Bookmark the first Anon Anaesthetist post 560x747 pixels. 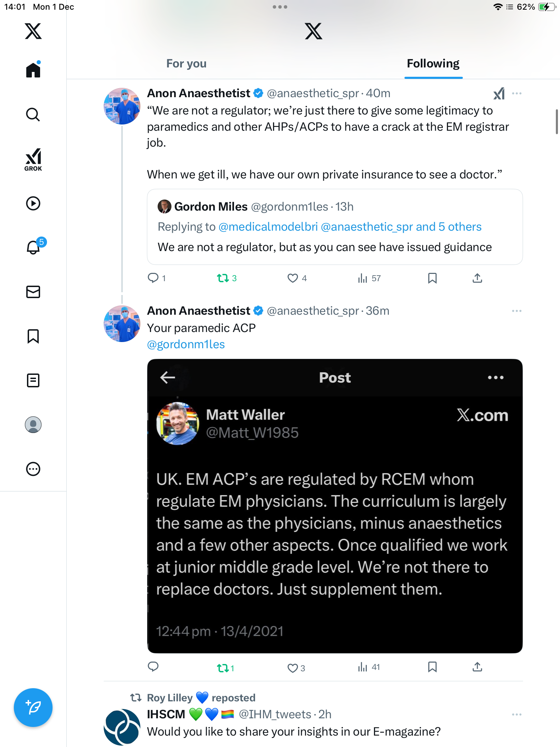point(432,278)
